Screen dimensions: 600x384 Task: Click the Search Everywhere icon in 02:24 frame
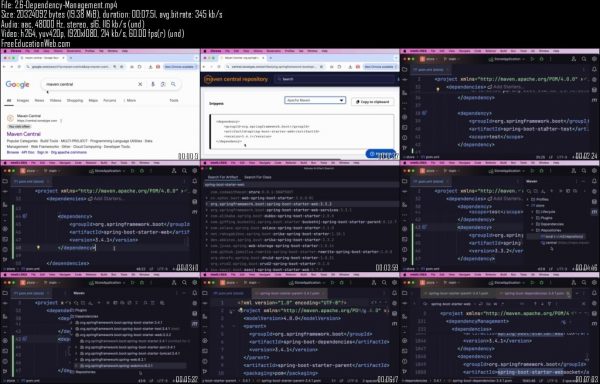click(x=584, y=59)
